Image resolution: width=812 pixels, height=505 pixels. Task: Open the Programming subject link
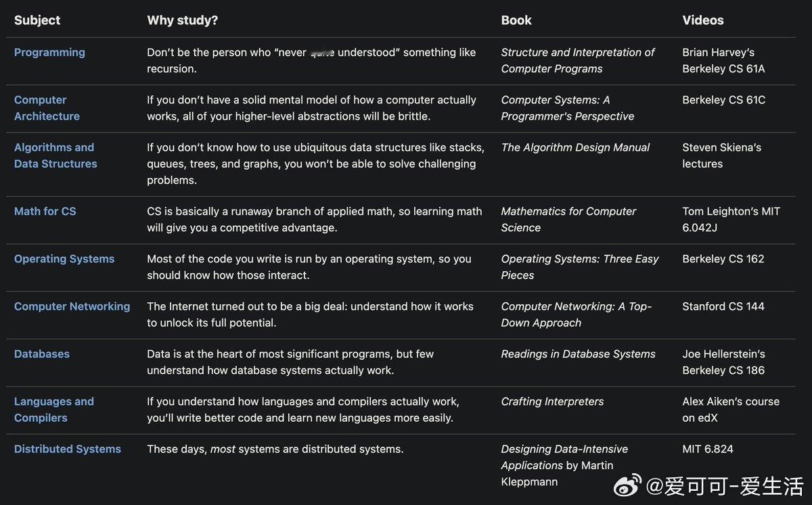tap(49, 52)
